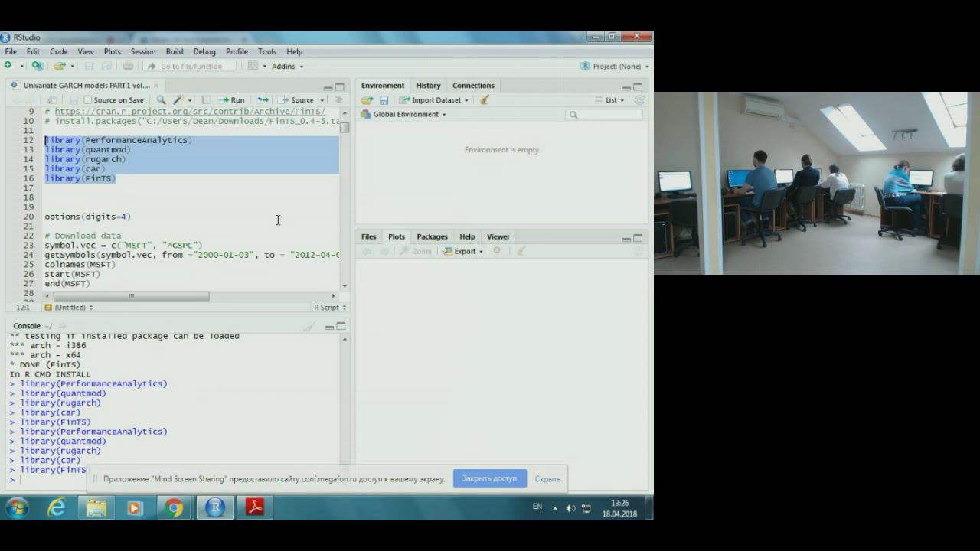Toggle the Source on Save checkbox
Viewport: 980px width, 551px height.
click(x=87, y=100)
